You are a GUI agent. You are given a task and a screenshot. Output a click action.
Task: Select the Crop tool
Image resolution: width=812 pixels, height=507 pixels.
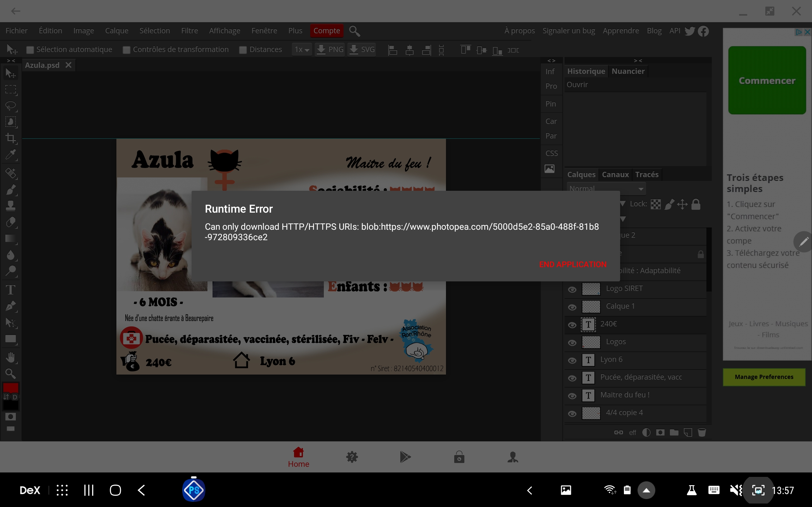(10, 138)
